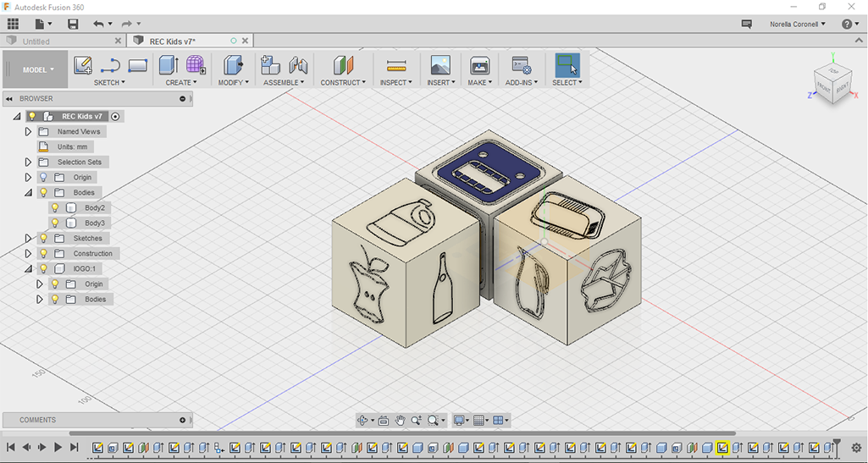Open the MODEL workspace dropdown
The image size is (868, 463).
click(37, 69)
